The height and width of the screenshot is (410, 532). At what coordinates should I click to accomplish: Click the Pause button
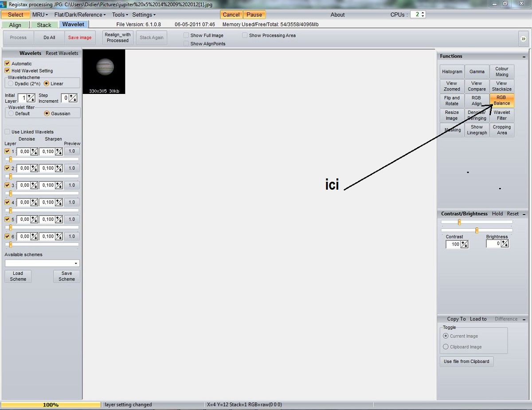254,15
